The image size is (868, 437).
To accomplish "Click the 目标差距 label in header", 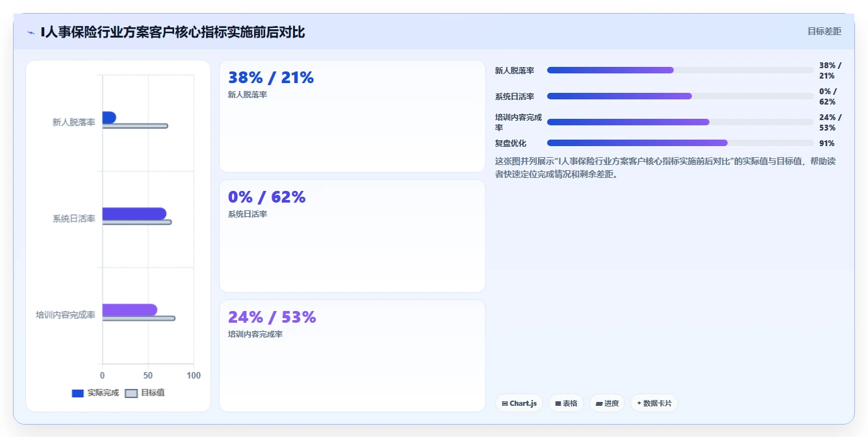I will tap(824, 31).
